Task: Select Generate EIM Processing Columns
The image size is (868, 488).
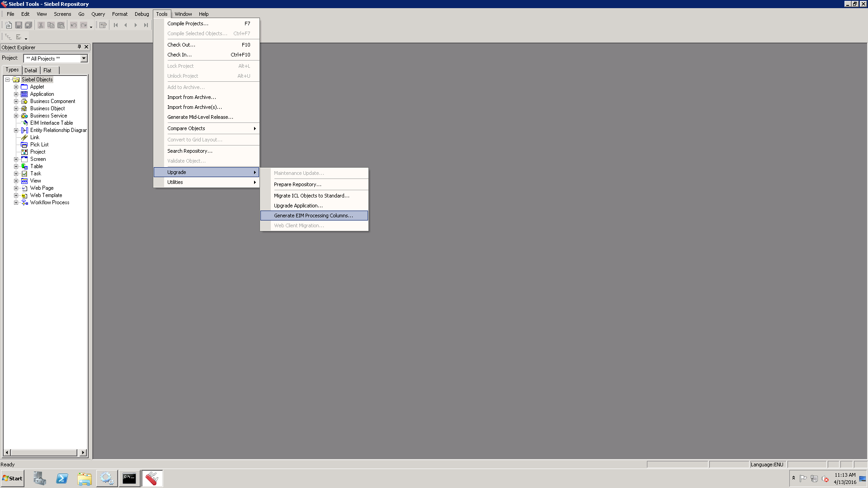Action: point(313,216)
